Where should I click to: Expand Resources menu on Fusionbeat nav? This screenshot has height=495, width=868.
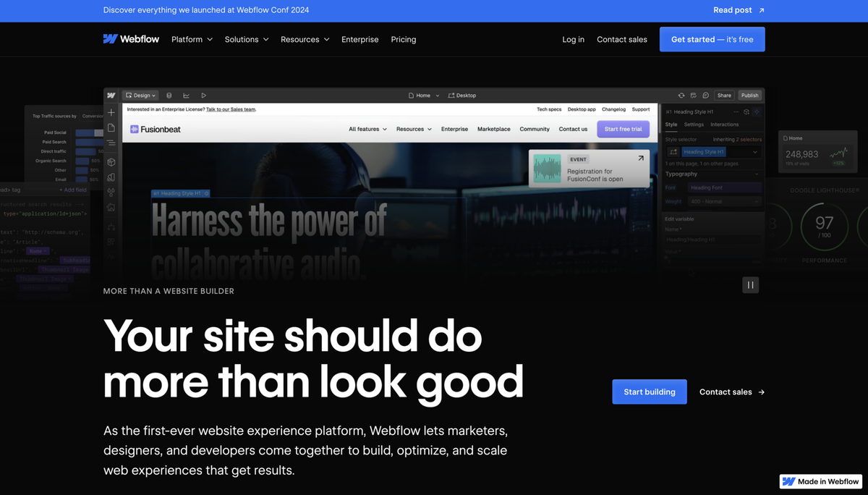point(414,129)
